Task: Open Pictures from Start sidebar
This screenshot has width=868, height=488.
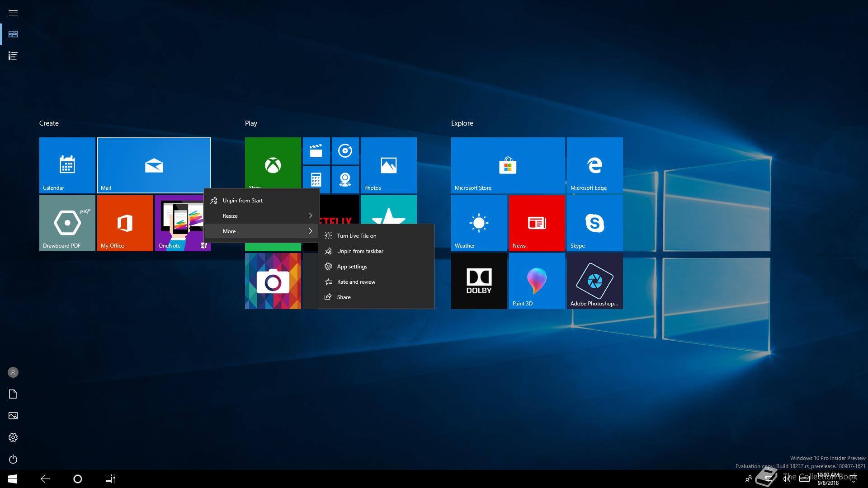Action: pyautogui.click(x=13, y=416)
